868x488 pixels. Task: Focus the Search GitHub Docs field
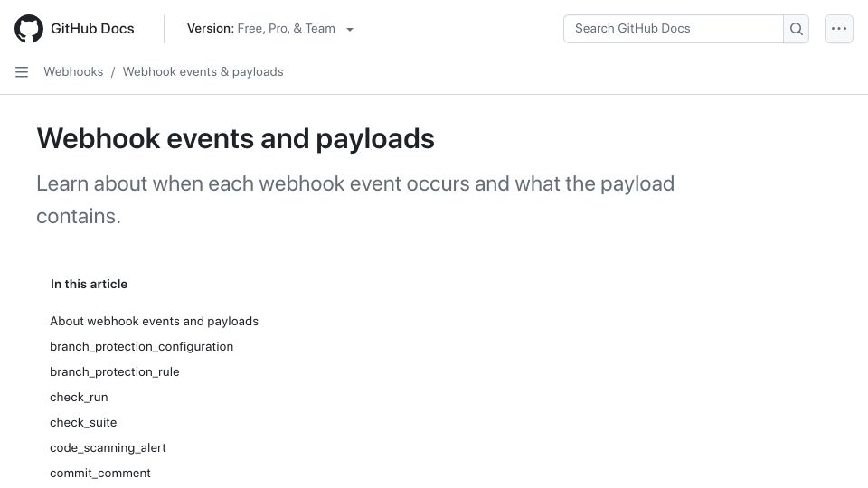[673, 29]
